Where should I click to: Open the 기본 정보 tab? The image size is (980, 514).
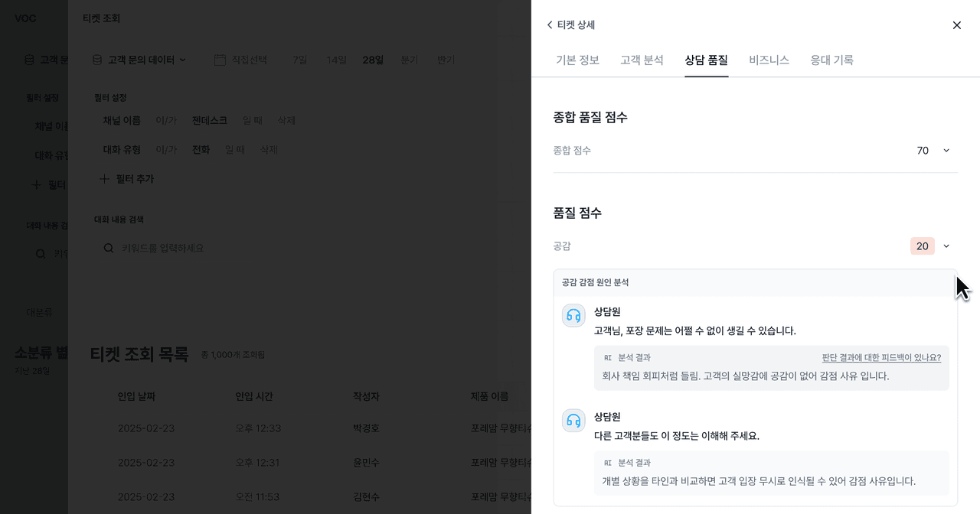click(x=577, y=60)
